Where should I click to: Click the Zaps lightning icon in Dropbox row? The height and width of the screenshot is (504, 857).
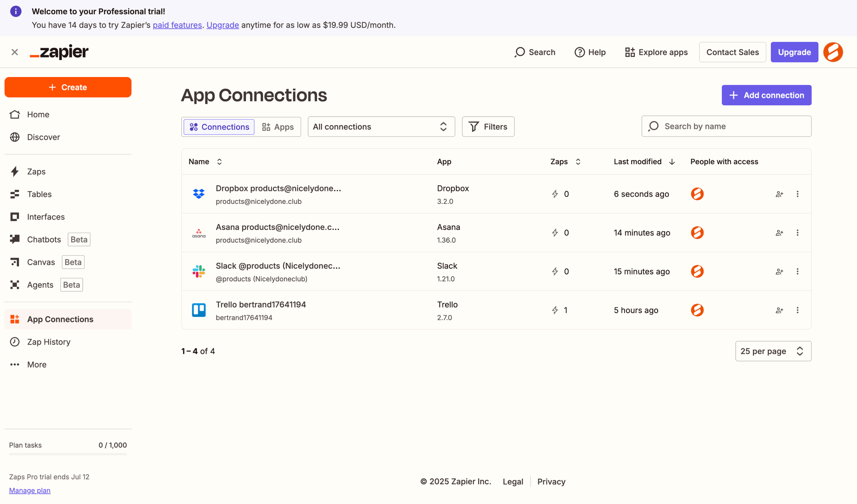point(555,194)
